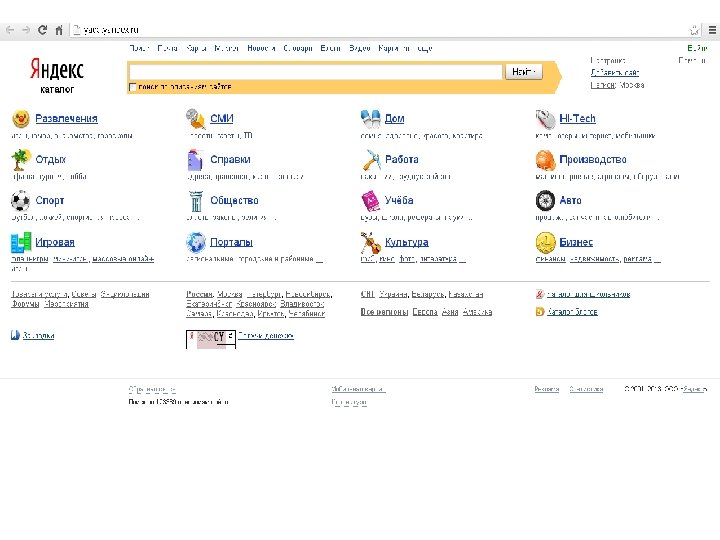Open the browser hamburger menu
Screen dimensions: 720x540
click(712, 30)
